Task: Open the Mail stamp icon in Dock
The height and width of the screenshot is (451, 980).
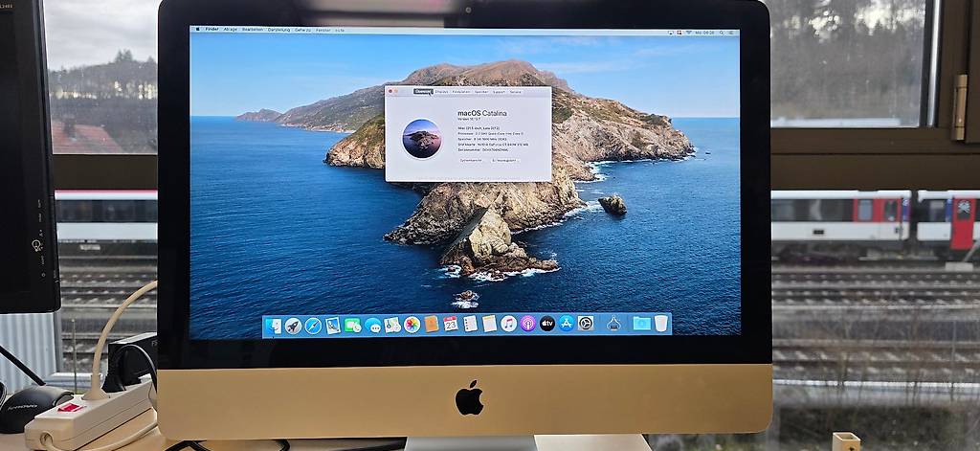Action: (333, 326)
